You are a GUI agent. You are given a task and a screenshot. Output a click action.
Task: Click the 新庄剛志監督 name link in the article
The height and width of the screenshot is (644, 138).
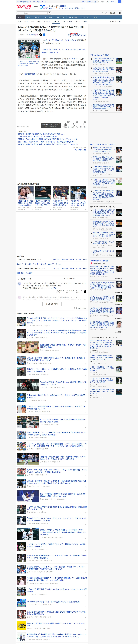tap(30, 74)
